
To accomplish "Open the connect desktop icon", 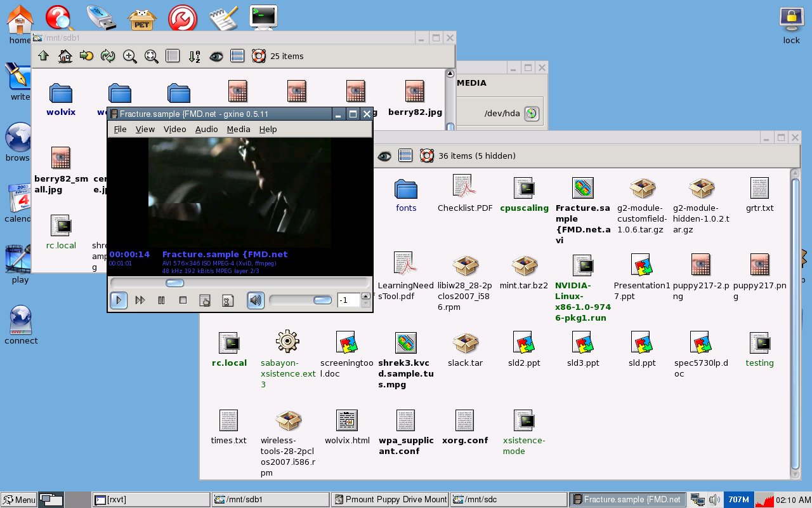I will point(21,325).
